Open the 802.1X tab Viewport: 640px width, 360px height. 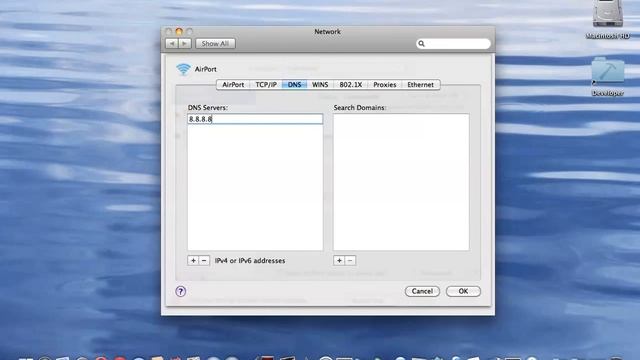(351, 84)
